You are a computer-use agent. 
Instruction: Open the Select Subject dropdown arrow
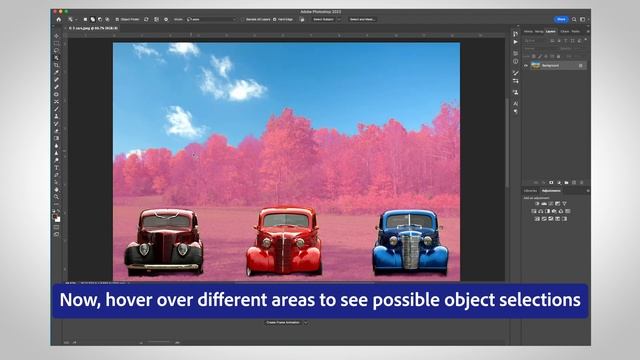tap(339, 19)
